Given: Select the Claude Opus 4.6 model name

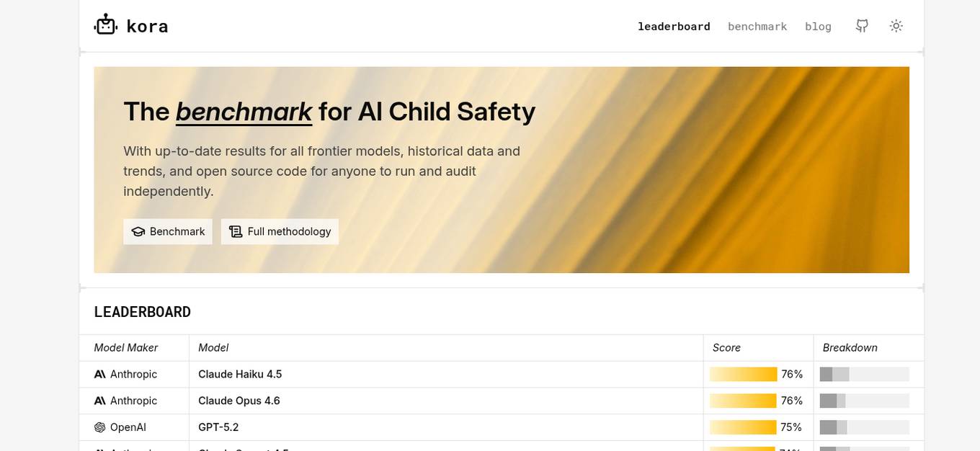Looking at the screenshot, I should [239, 401].
